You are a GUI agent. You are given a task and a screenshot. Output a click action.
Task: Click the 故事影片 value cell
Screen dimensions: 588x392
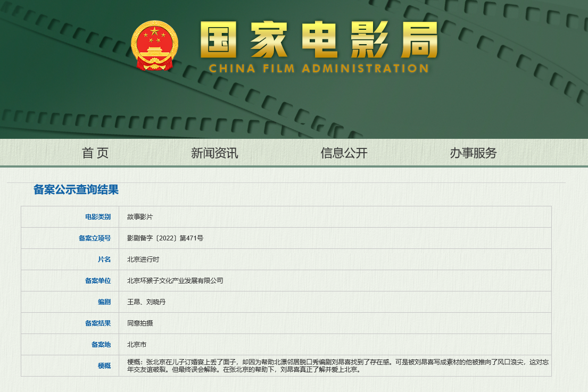pyautogui.click(x=140, y=217)
